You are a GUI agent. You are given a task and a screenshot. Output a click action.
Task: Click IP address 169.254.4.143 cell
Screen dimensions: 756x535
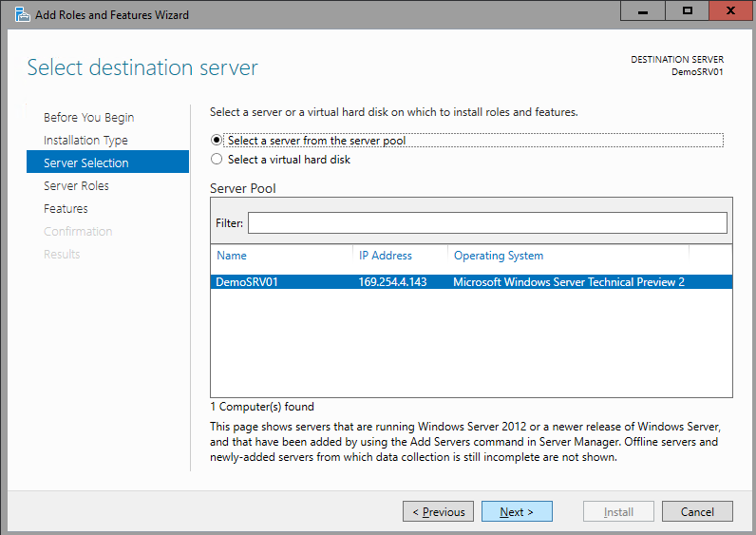coord(392,281)
